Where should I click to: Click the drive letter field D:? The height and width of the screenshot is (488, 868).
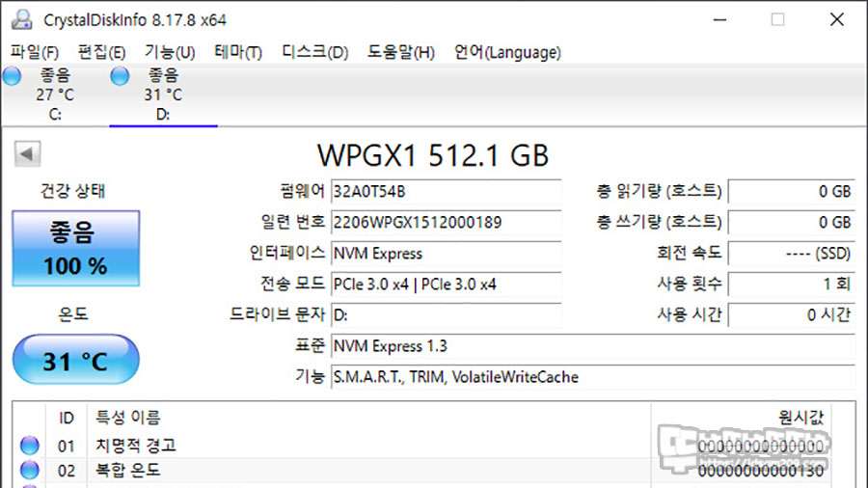[x=447, y=315]
